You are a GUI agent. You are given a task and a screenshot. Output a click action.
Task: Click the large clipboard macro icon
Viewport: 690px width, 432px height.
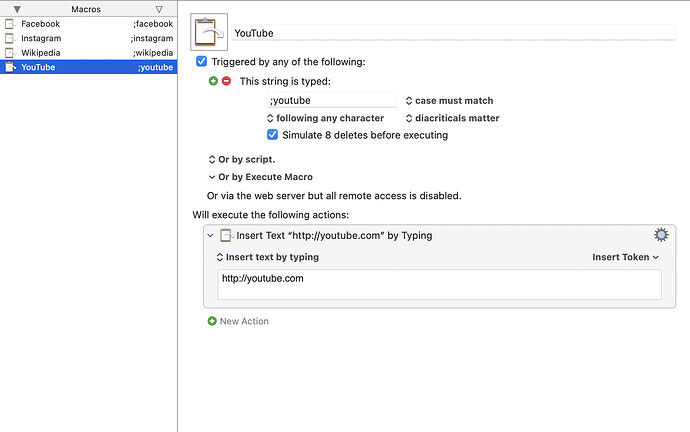tap(208, 32)
